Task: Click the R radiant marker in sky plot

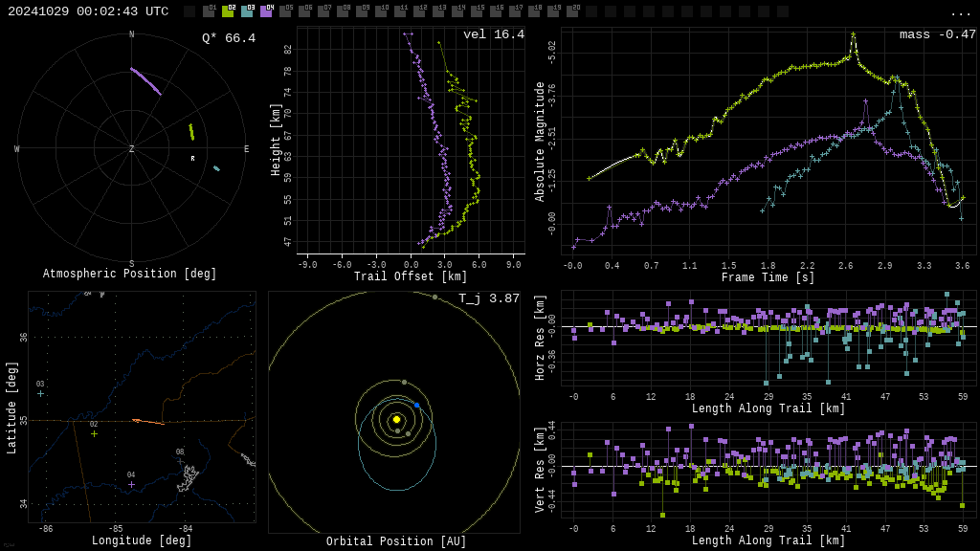Action: tap(192, 159)
